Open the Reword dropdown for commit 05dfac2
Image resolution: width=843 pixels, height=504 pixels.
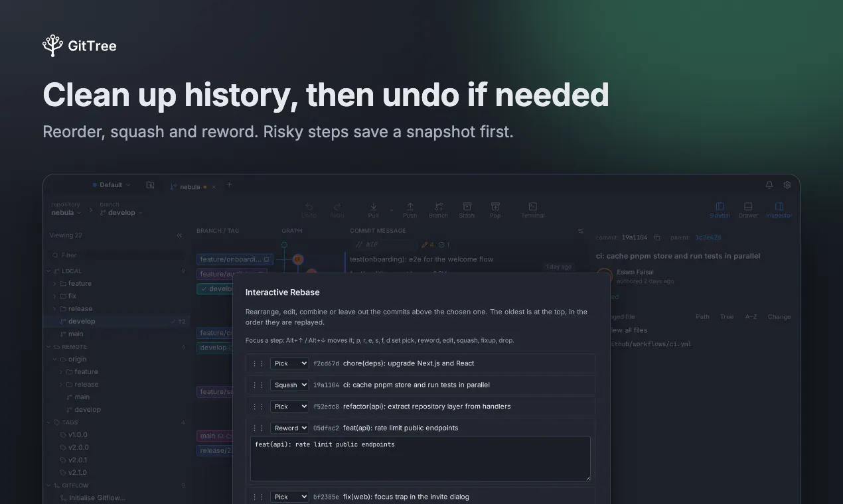(289, 428)
